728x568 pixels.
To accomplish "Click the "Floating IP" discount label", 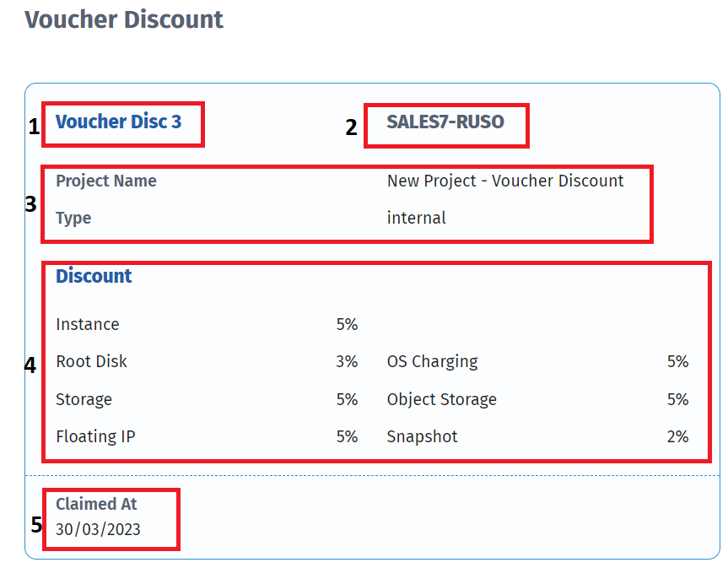I will 95,436.
